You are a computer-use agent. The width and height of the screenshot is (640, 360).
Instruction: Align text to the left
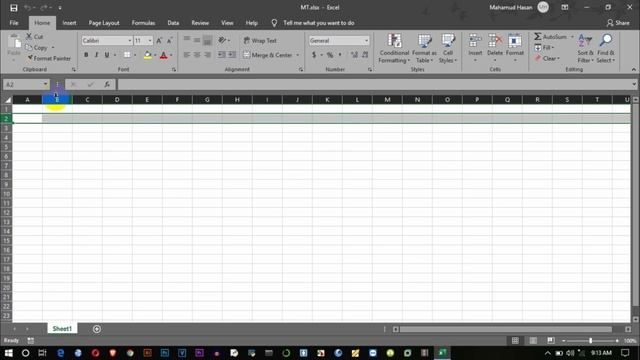pyautogui.click(x=187, y=55)
